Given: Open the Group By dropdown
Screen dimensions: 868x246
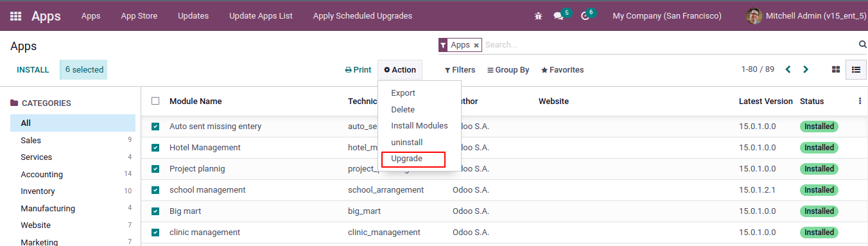Looking at the screenshot, I should [x=508, y=70].
